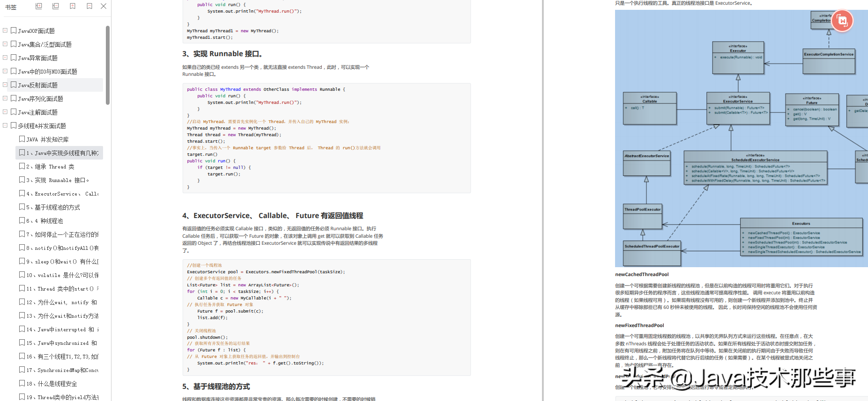Expand the Java注解面试题 node
The image size is (868, 401).
click(x=5, y=112)
